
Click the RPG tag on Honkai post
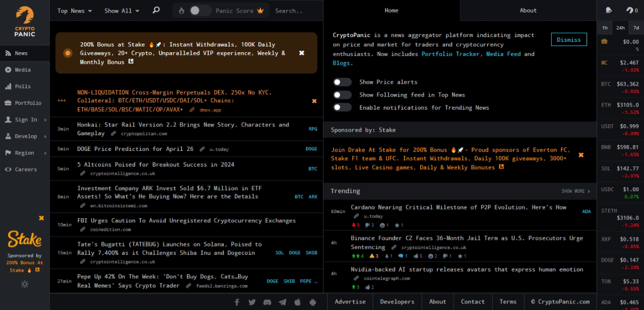pos(313,129)
